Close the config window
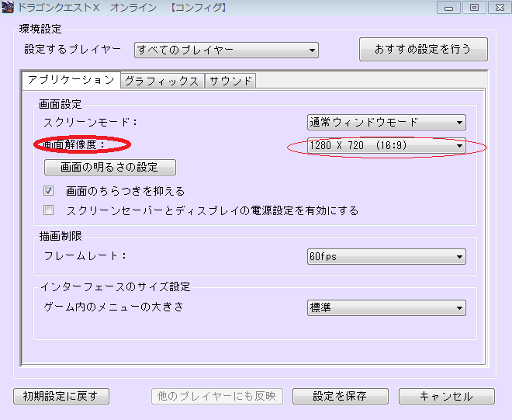This screenshot has width=512, height=420. click(500, 8)
